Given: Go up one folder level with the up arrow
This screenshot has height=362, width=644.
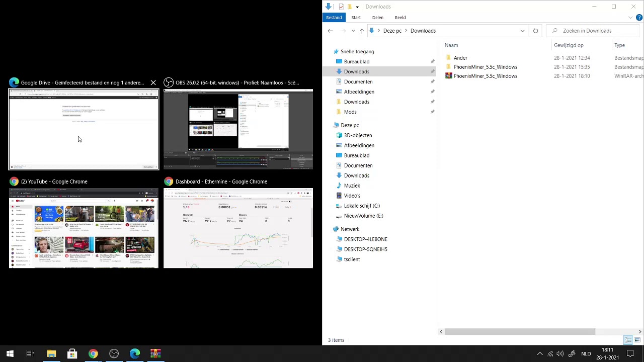Looking at the screenshot, I should click(361, 31).
